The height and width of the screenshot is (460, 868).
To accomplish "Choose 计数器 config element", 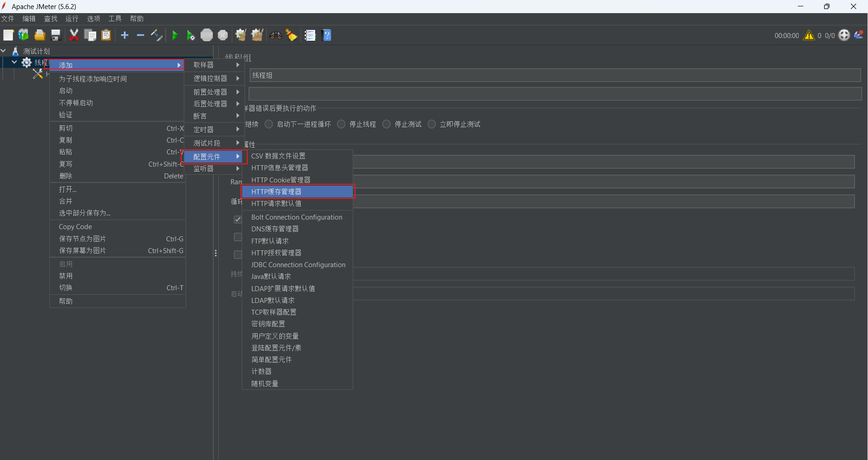I will (x=297, y=371).
